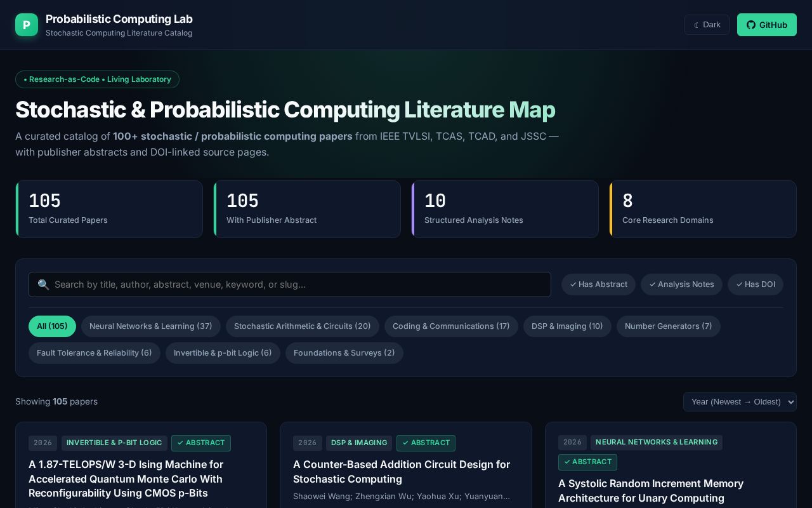Click ABSTRACT badge on the Ising Machine card
This screenshot has width=812, height=508.
[x=201, y=443]
